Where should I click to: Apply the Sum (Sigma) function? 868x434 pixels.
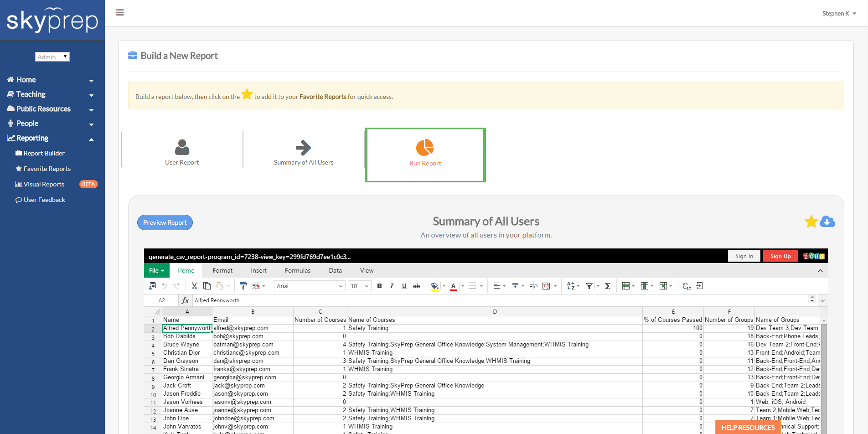coord(608,286)
